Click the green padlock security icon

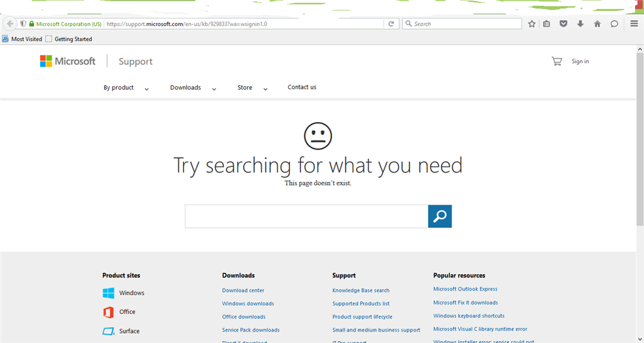coord(31,24)
